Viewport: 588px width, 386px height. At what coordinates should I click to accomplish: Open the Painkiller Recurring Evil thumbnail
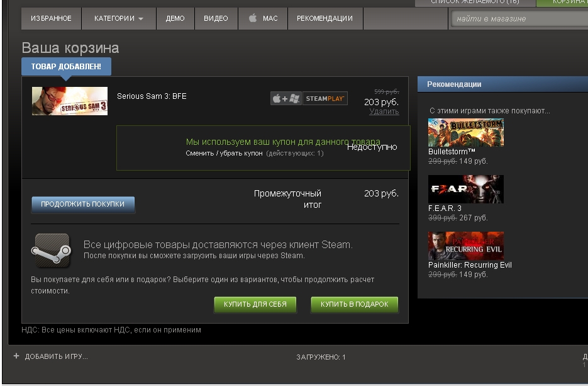tap(466, 246)
